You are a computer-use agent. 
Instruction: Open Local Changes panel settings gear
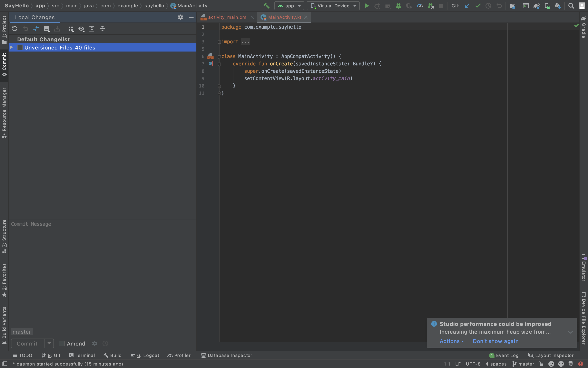coord(180,17)
